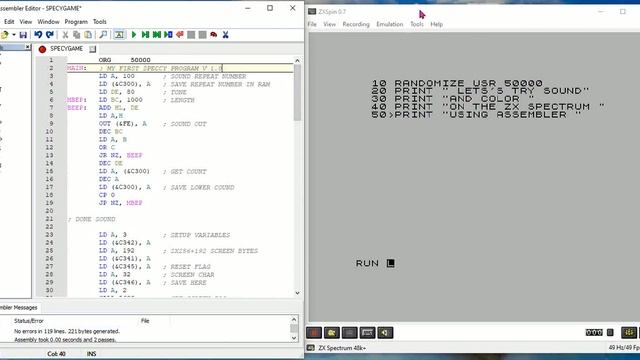
Task: Click File column header in messages
Action: 145,321
